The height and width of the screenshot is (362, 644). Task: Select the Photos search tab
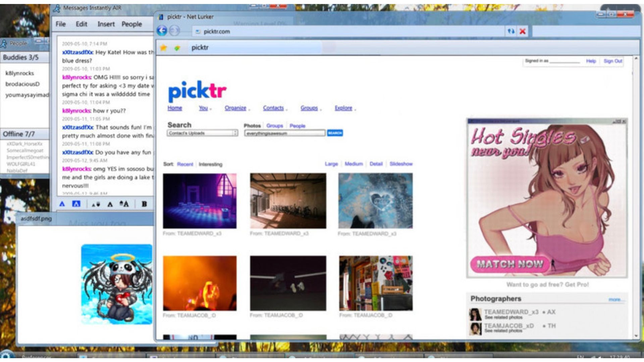click(252, 126)
